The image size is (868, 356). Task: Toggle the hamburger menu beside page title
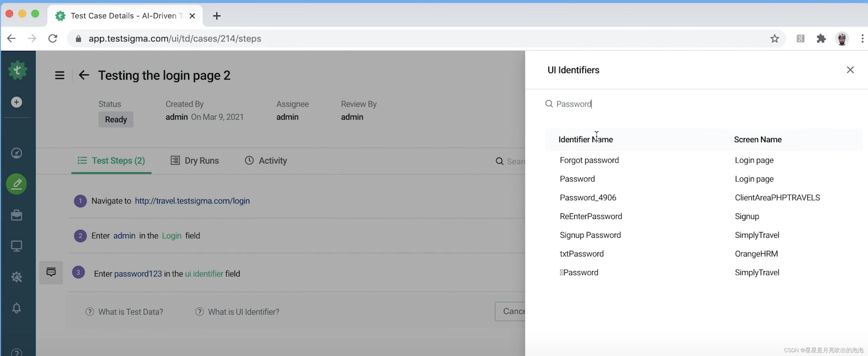click(60, 75)
